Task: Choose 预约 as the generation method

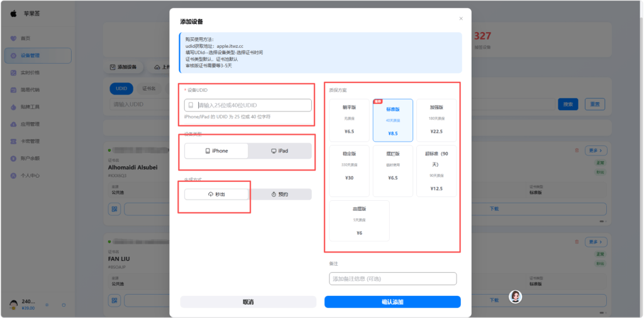Action: [x=280, y=194]
